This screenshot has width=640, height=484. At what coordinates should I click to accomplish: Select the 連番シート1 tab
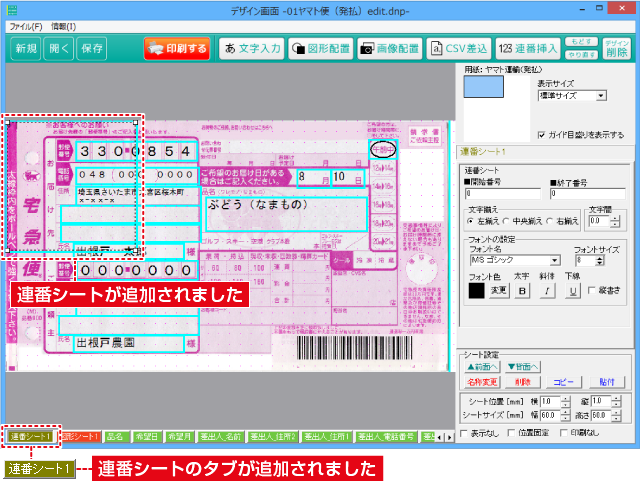click(31, 437)
